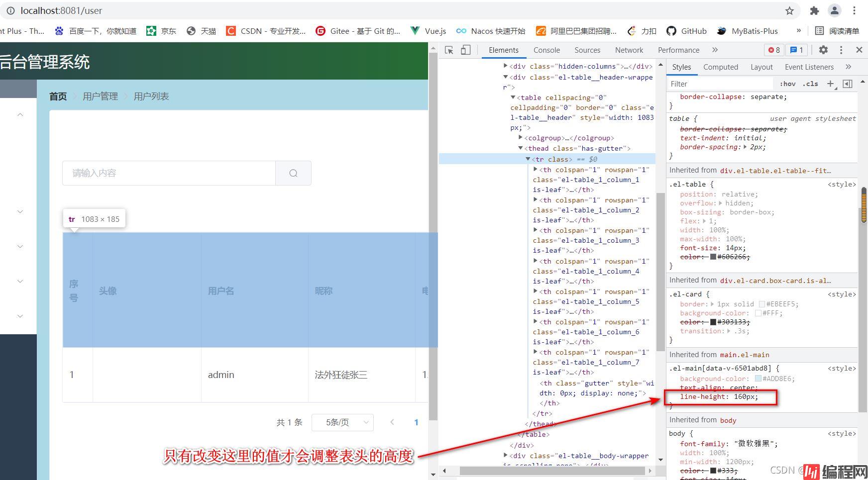Viewport: 868px width, 480px height.
Task: Show more styles pane tabs chevron
Action: coord(848,67)
